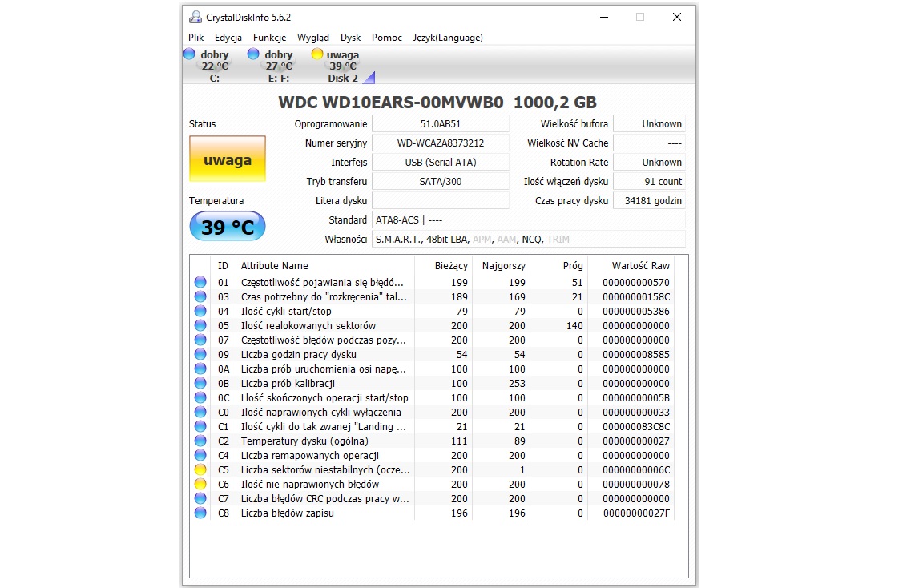923x588 pixels.
Task: Click the disk title WDC WD10EARS-00MVWB0
Action: [x=391, y=103]
